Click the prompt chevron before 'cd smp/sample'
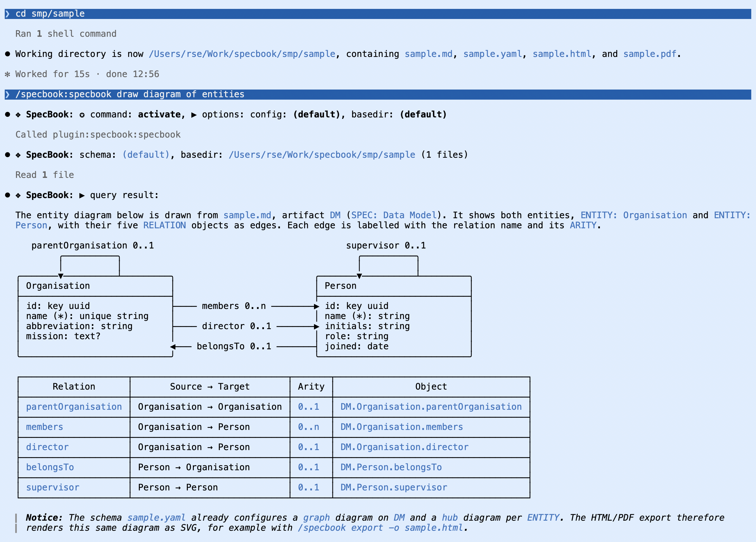The image size is (756, 542). 7,14
